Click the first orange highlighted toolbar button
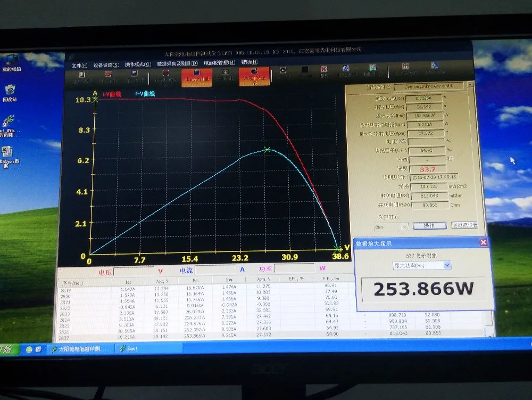The image size is (532, 400). [x=197, y=77]
